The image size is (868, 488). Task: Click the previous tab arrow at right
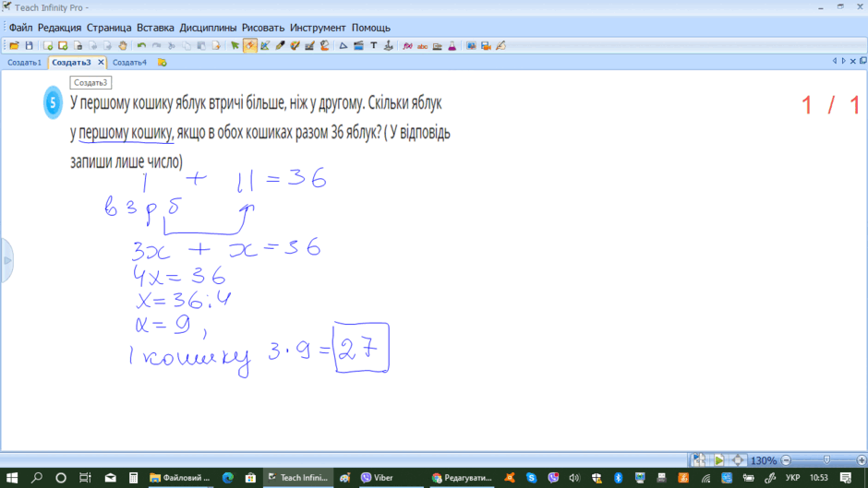[x=834, y=61]
